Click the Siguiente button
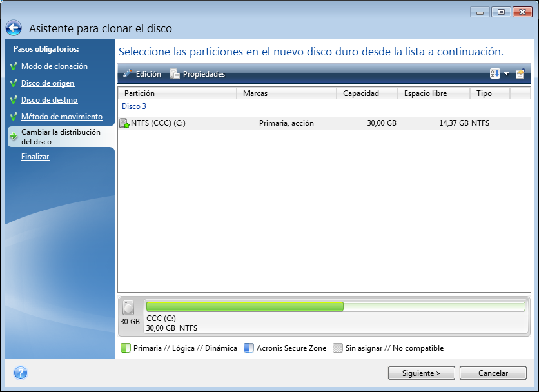 coord(421,373)
